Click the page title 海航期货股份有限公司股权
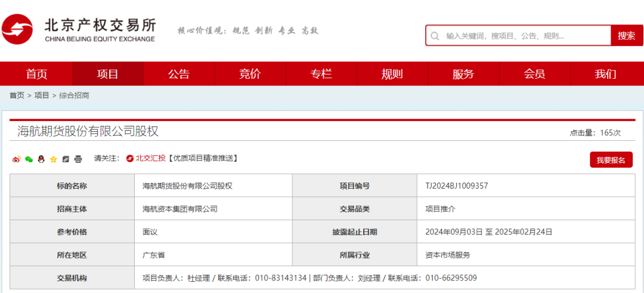 pos(88,131)
